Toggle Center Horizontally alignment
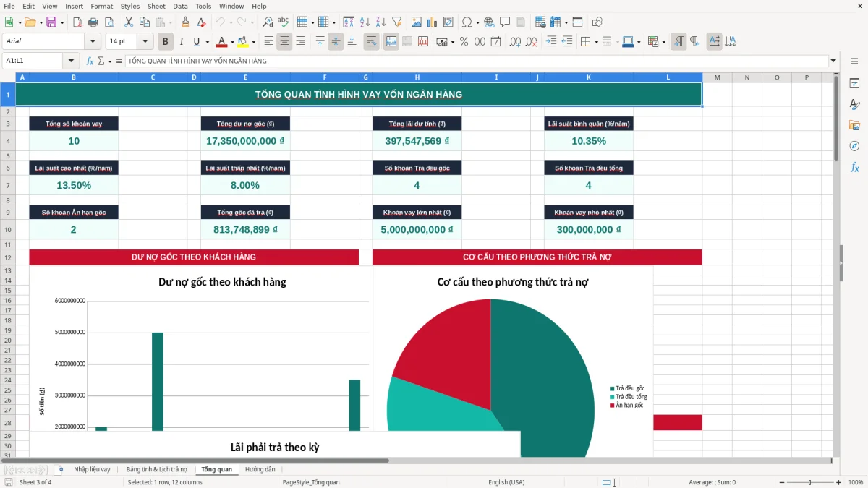The image size is (868, 488). pyautogui.click(x=284, y=42)
